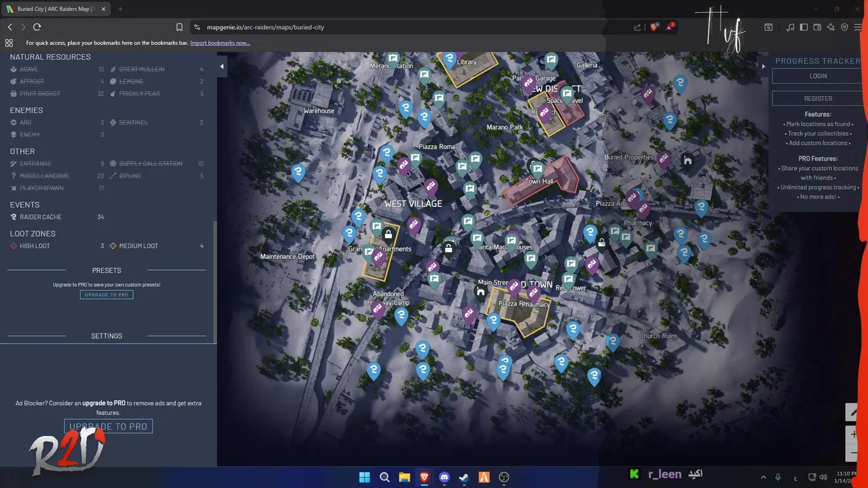The image size is (868, 488).
Task: Bookmark this page using the bookmark icon
Action: [x=179, y=27]
